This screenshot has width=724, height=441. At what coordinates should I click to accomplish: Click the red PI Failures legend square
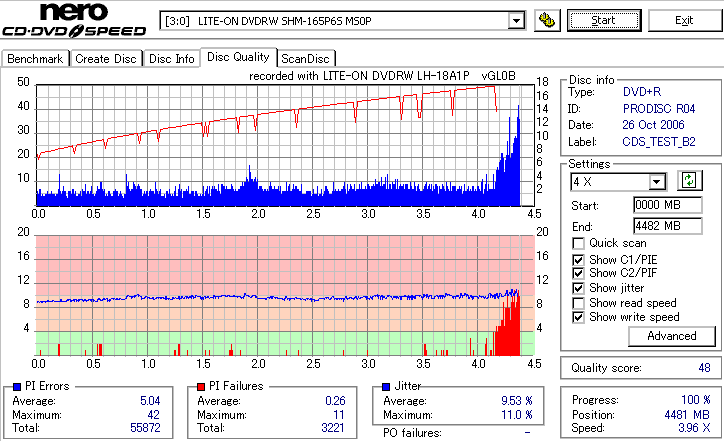[x=201, y=387]
